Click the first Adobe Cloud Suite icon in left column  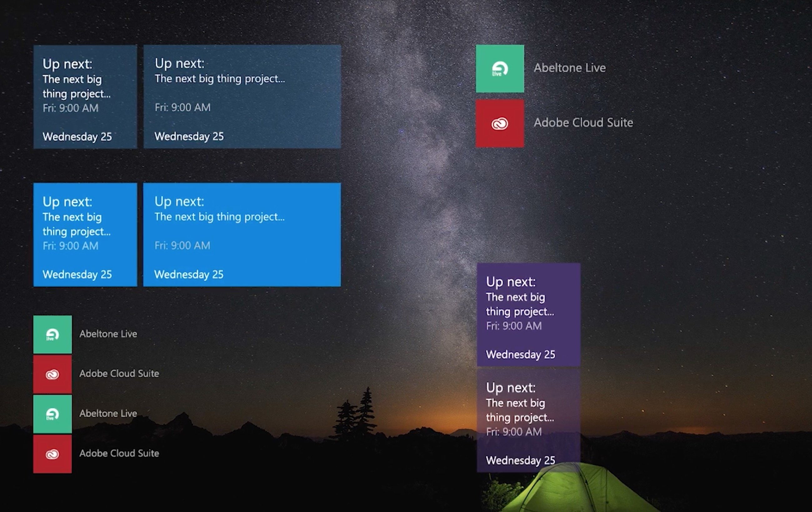tap(52, 374)
